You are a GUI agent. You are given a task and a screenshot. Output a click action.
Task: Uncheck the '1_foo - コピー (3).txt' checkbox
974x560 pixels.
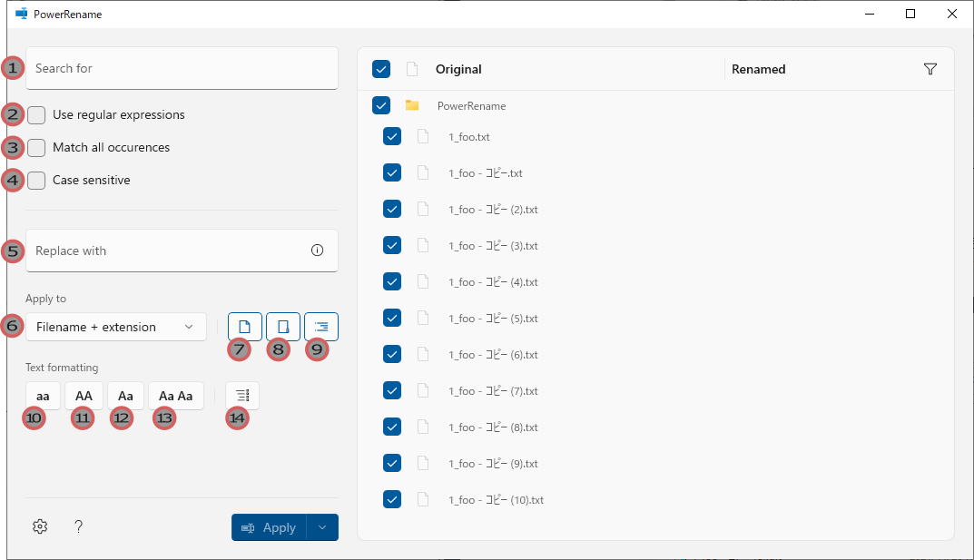coord(392,245)
